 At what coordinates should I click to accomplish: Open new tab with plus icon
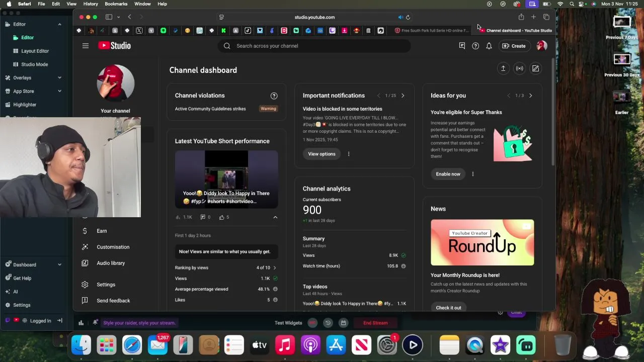pos(533,17)
